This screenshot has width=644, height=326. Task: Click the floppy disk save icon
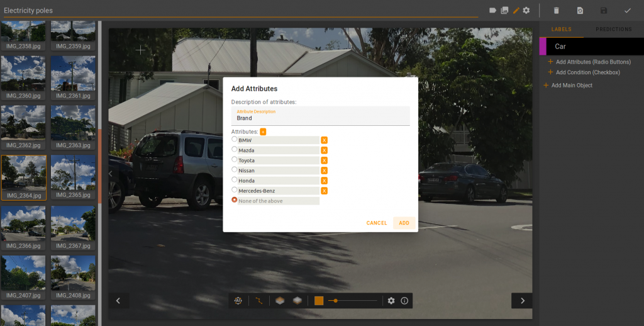point(604,11)
